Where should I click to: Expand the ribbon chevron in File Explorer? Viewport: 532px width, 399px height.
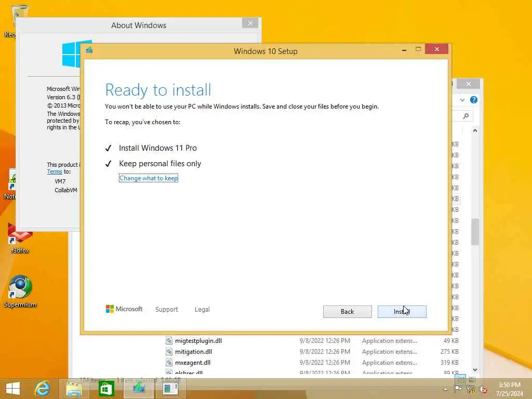pyautogui.click(x=462, y=100)
